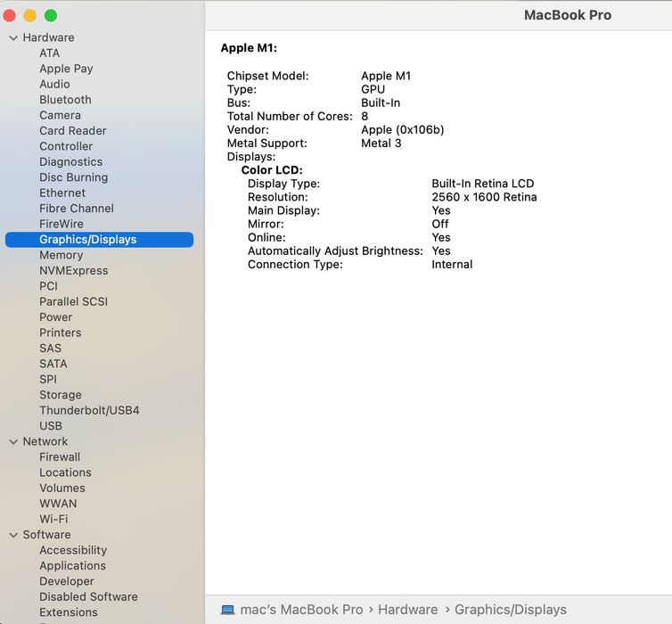Screen dimensions: 672x624
Task: Open the Bluetooth section
Action: click(x=65, y=100)
